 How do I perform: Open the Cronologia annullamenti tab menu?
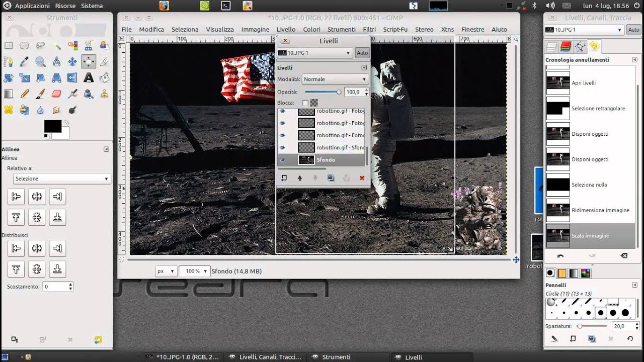(x=635, y=60)
